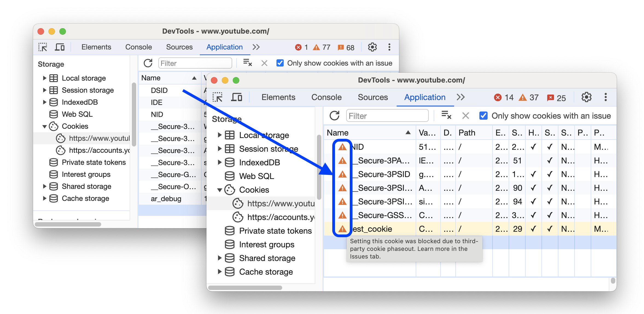Click the clear all cookies icon
644x314 pixels.
pos(447,116)
